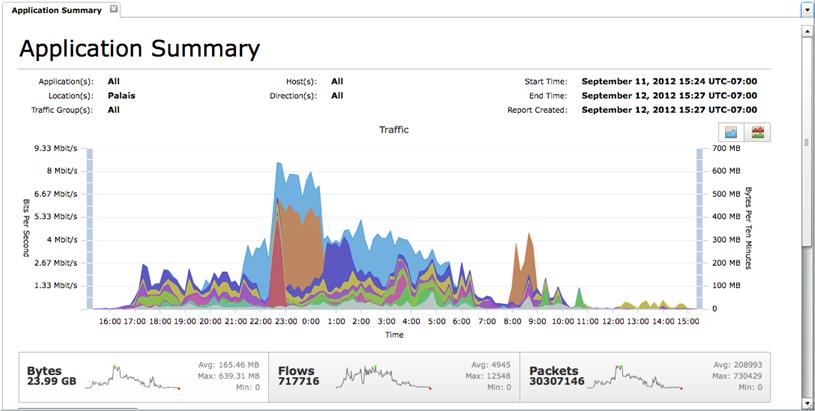Image resolution: width=815 pixels, height=411 pixels.
Task: Select the Flows 717716 summary panel
Action: 394,377
